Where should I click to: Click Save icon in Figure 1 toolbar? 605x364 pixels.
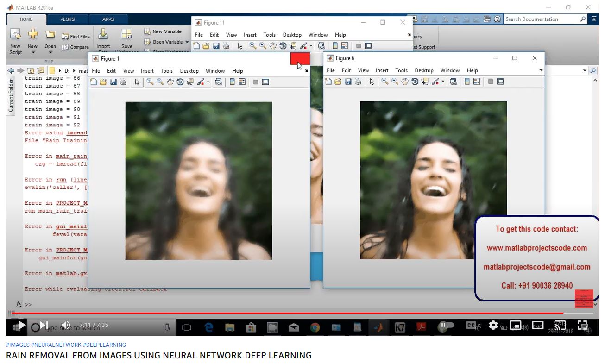pos(113,82)
